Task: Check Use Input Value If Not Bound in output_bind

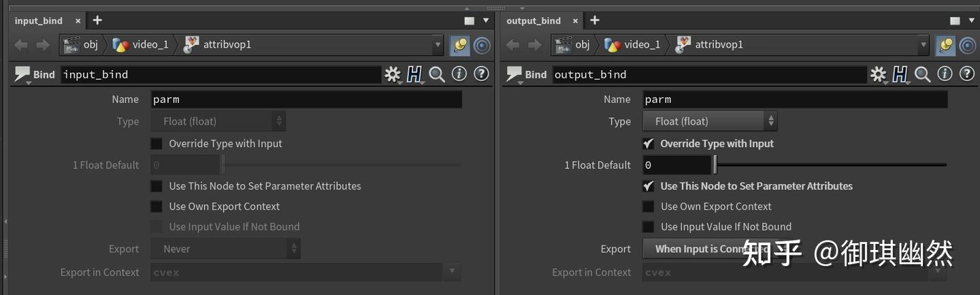Action: (x=649, y=227)
